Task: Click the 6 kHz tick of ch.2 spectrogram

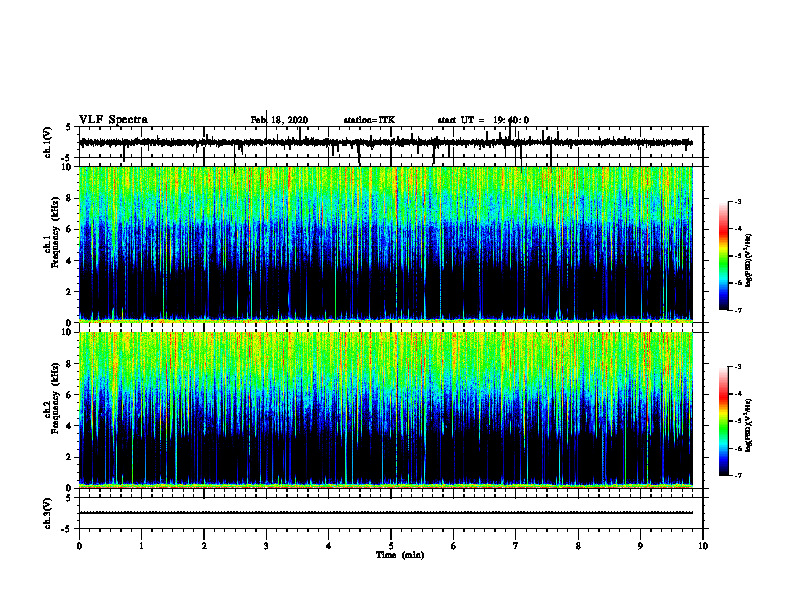Action: (70, 395)
